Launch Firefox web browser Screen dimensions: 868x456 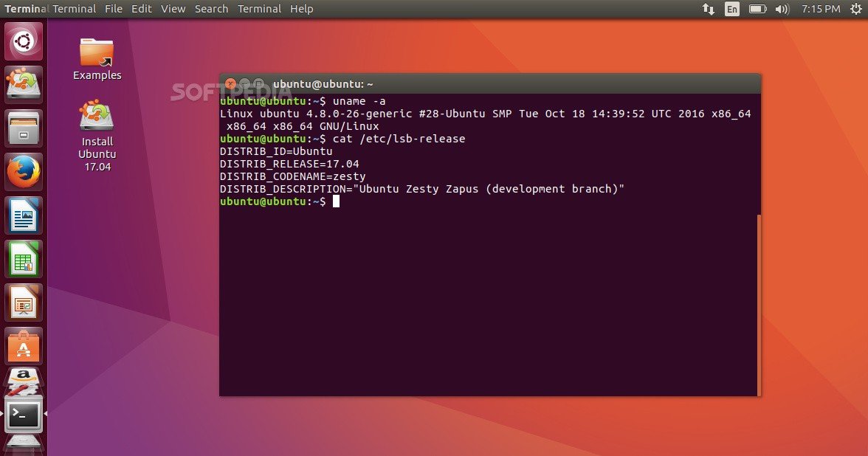(x=24, y=172)
